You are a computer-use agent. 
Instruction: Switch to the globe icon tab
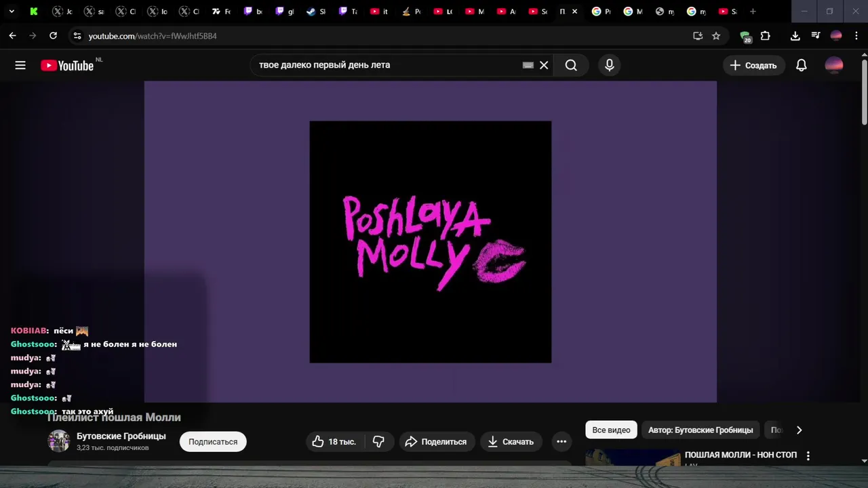coord(664,12)
